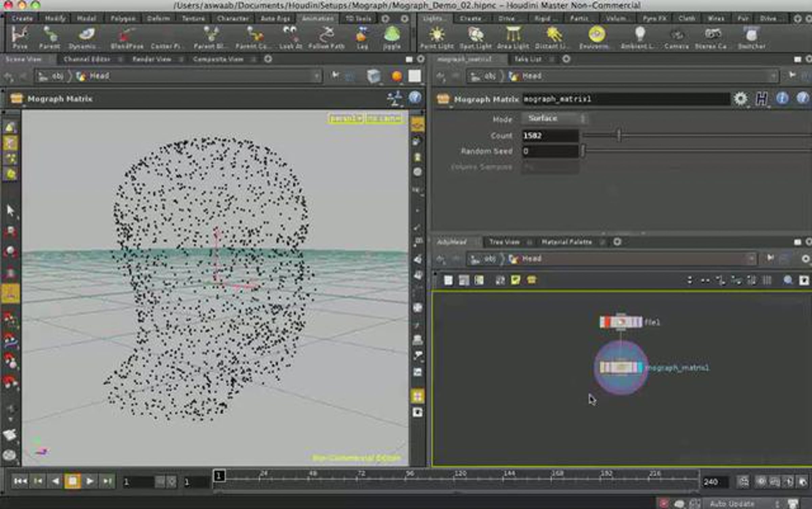
Task: Add an Environment Light from the shelf
Action: point(596,38)
